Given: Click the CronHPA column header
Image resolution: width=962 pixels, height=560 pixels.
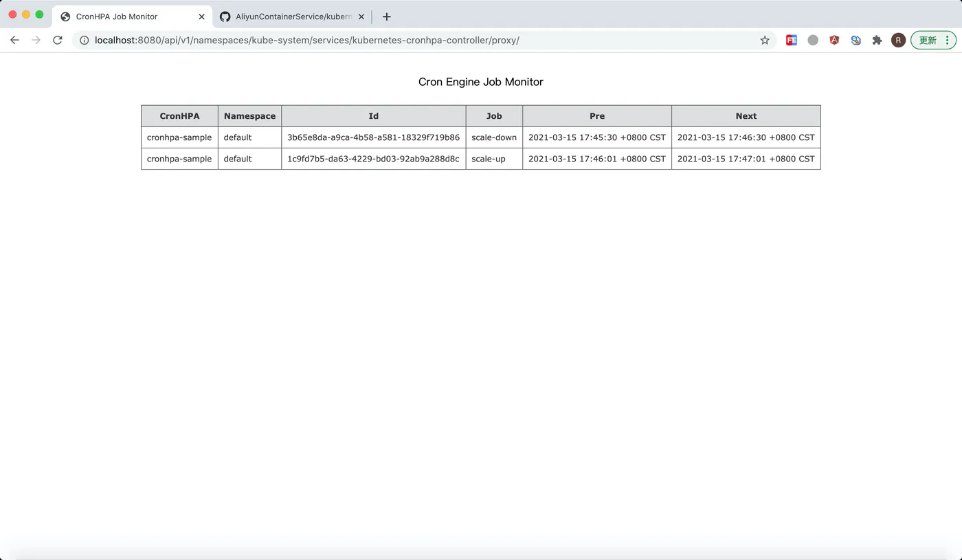Looking at the screenshot, I should (x=179, y=116).
